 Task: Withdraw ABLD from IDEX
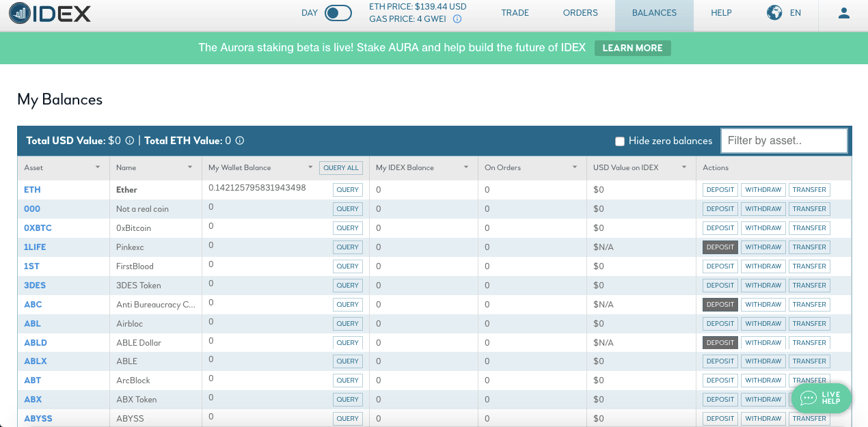(763, 343)
